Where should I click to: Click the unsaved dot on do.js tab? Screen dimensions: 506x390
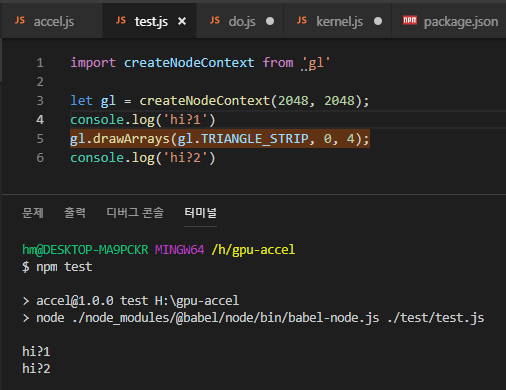(270, 21)
